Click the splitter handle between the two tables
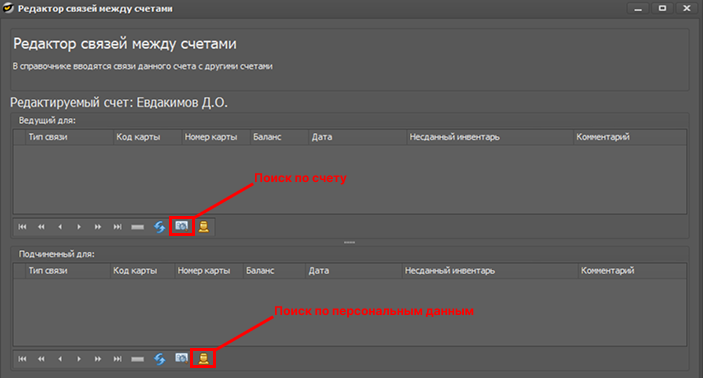 pyautogui.click(x=350, y=242)
